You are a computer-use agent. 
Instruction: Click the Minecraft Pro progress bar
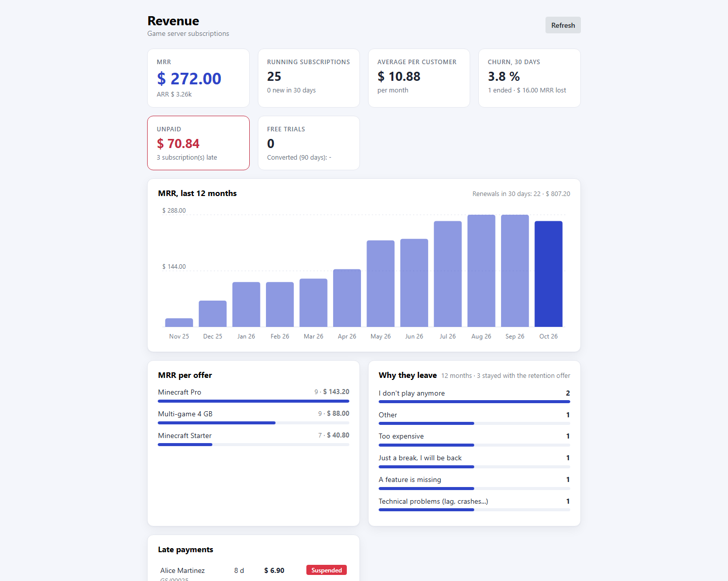click(253, 401)
